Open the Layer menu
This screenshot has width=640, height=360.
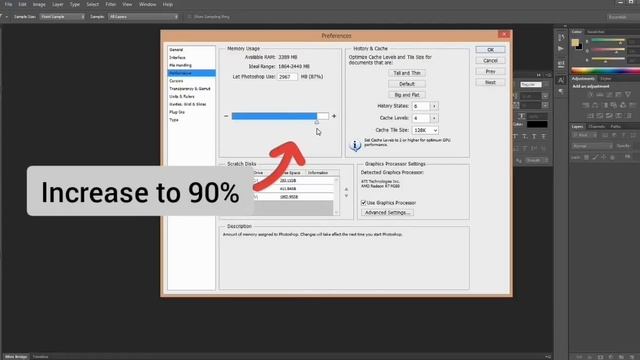pyautogui.click(x=58, y=4)
